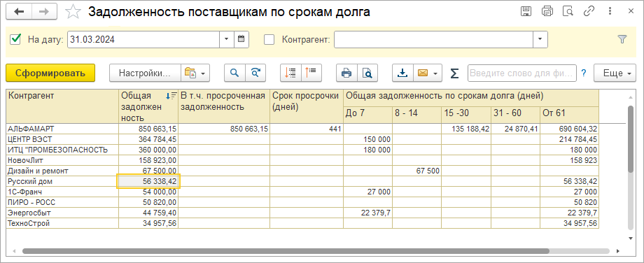644x263 pixels.
Task: Get link to report via chain icon
Action: pyautogui.click(x=589, y=11)
